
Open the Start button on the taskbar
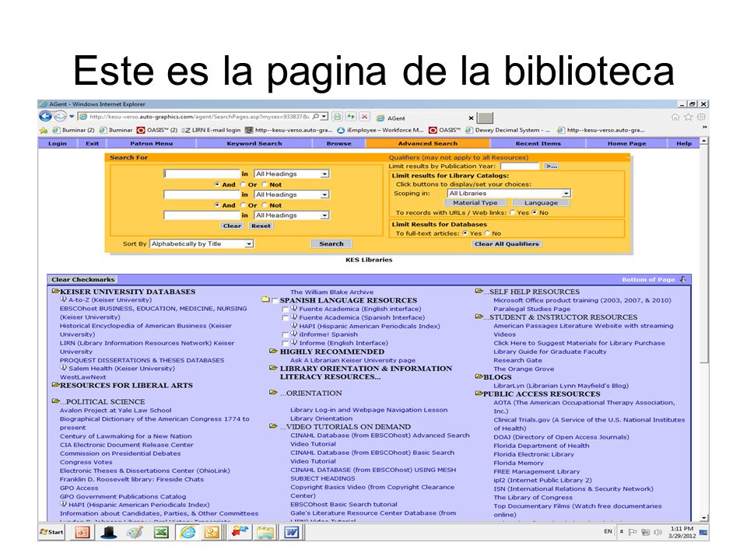51,532
